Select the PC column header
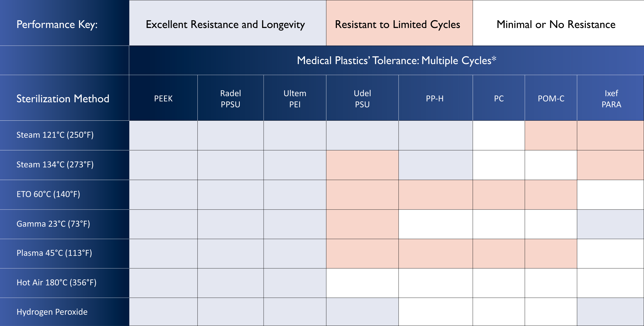Screen dimensions: 644x326 pos(499,99)
